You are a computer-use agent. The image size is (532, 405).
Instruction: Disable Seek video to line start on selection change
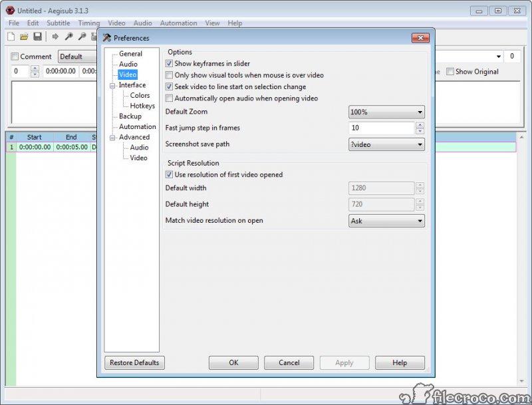169,87
